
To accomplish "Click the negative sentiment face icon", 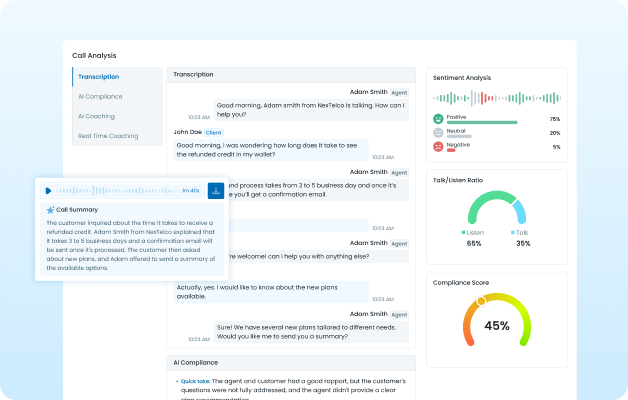I will coord(438,147).
